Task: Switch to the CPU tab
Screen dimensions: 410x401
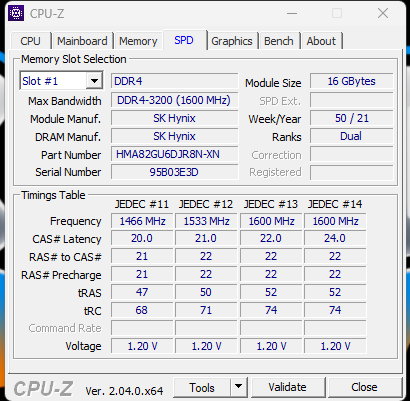Action: point(30,41)
